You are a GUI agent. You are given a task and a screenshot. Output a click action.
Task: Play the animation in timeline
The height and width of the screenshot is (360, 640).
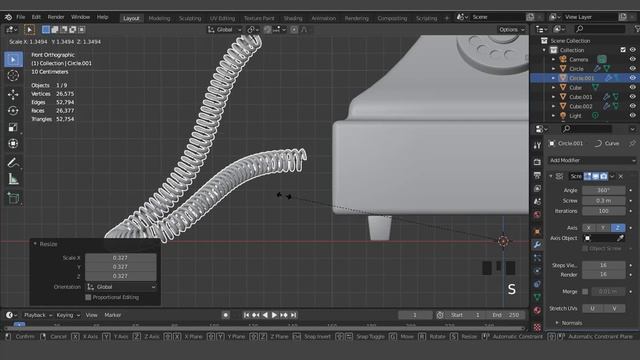tap(274, 315)
